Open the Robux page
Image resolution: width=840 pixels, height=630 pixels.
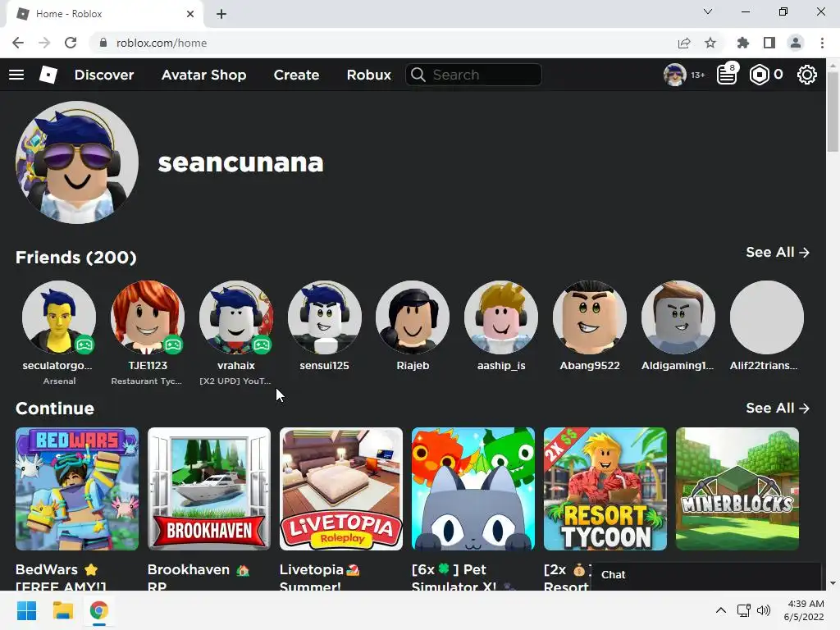(368, 75)
